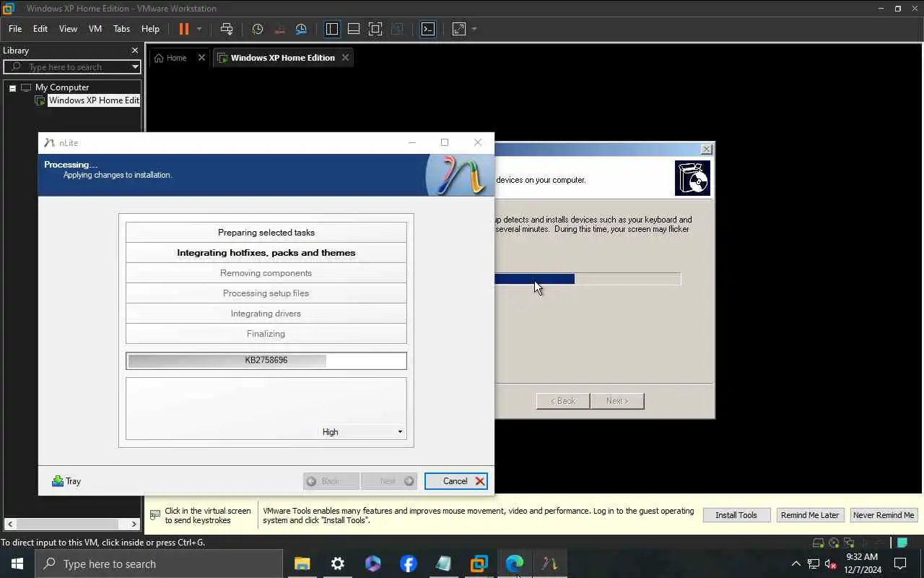Click the KB2758696 progress bar
Screen dimensions: 924x578
(266, 361)
